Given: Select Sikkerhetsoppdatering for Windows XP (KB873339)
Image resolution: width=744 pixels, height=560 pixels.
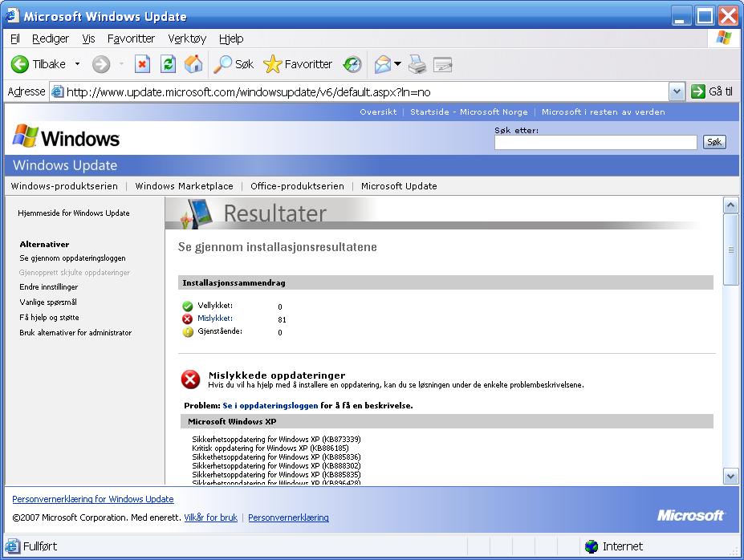Looking at the screenshot, I should (276, 439).
